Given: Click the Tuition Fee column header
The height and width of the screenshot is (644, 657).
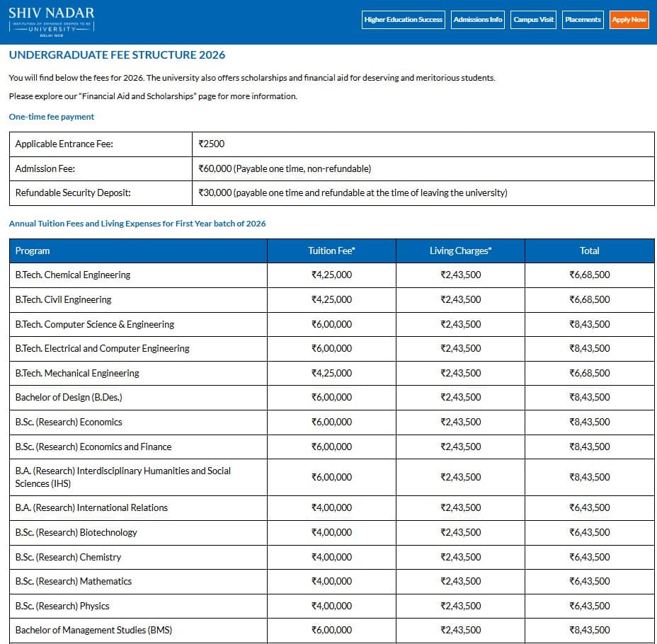Looking at the screenshot, I should [331, 251].
